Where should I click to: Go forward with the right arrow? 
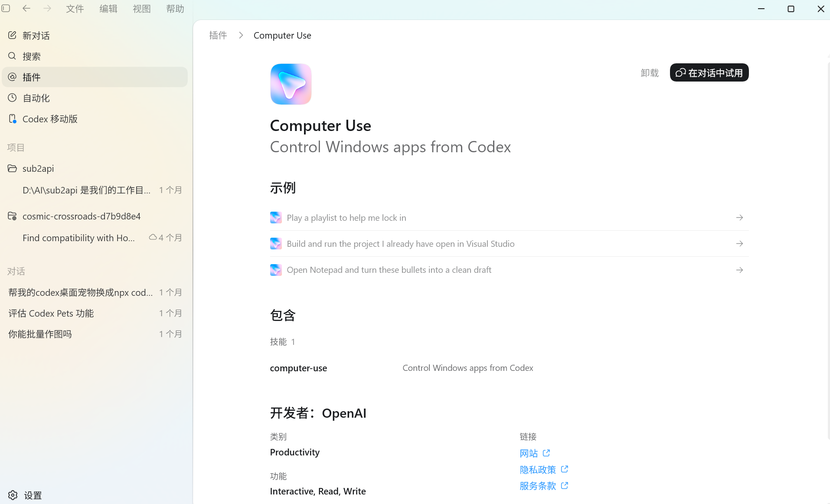point(47,8)
